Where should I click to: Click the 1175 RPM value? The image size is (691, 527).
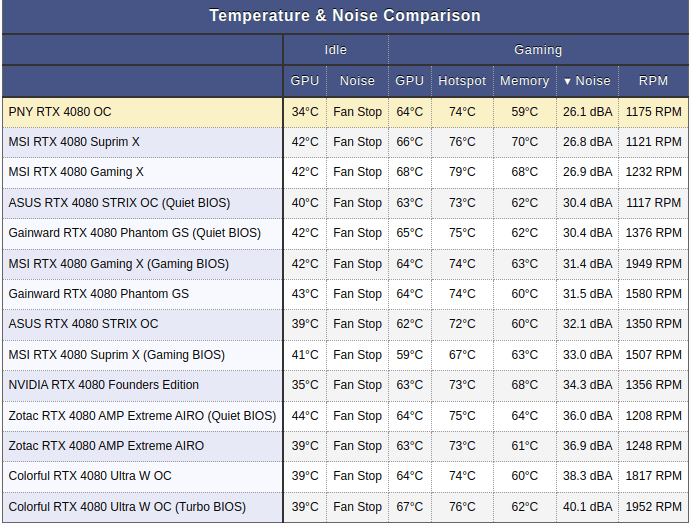click(654, 112)
